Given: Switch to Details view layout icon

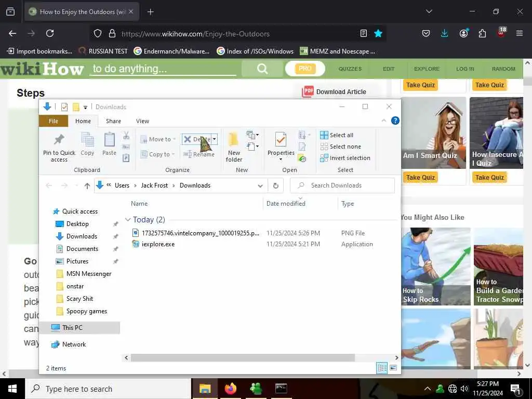Looking at the screenshot, I should click(x=382, y=368).
